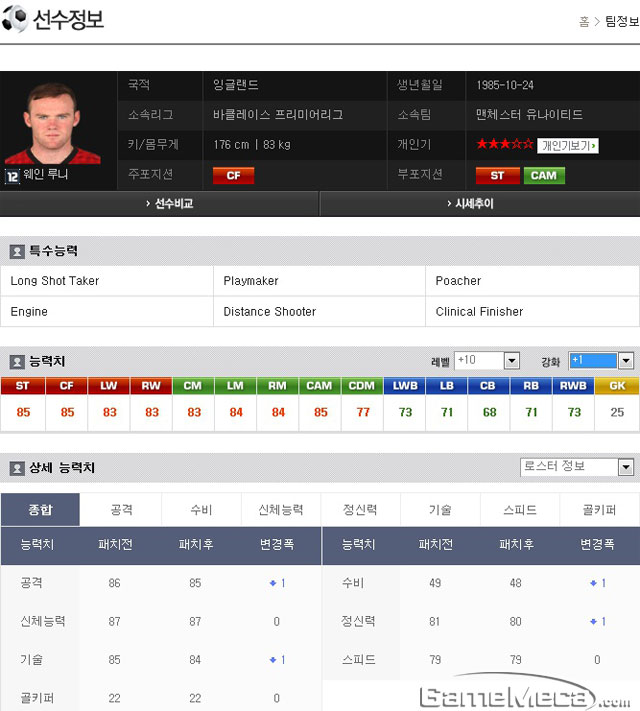The width and height of the screenshot is (640, 711).
Task: Click the 공격 row down arrow
Action: [273, 583]
